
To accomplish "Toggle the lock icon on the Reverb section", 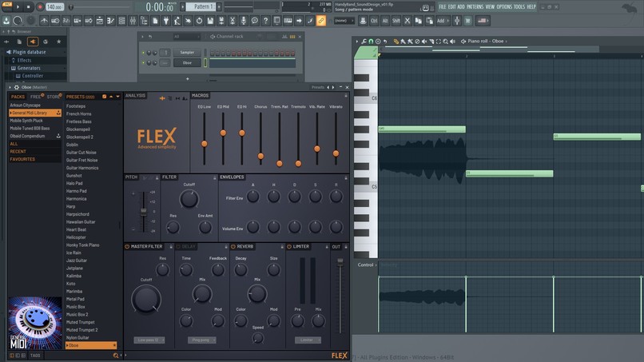I will (282, 247).
